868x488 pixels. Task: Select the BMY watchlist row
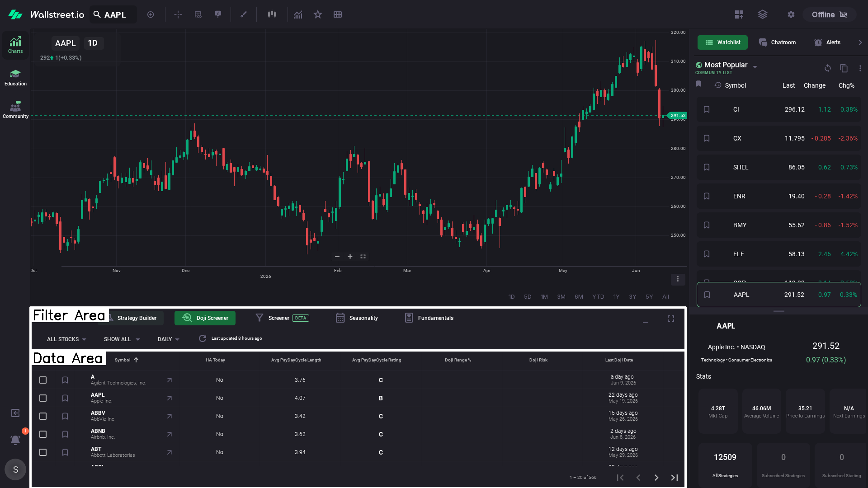779,225
